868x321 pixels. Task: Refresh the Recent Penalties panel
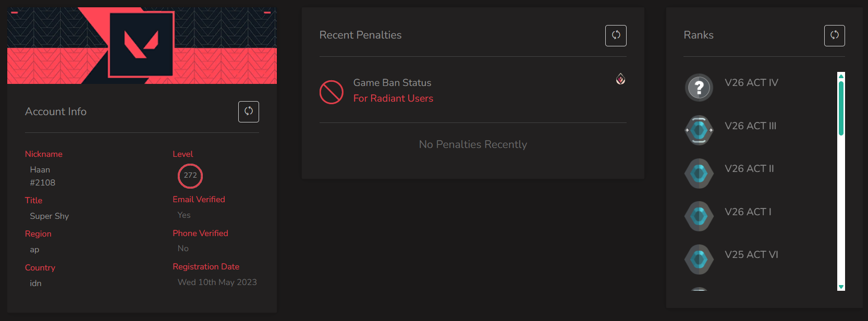click(x=616, y=35)
